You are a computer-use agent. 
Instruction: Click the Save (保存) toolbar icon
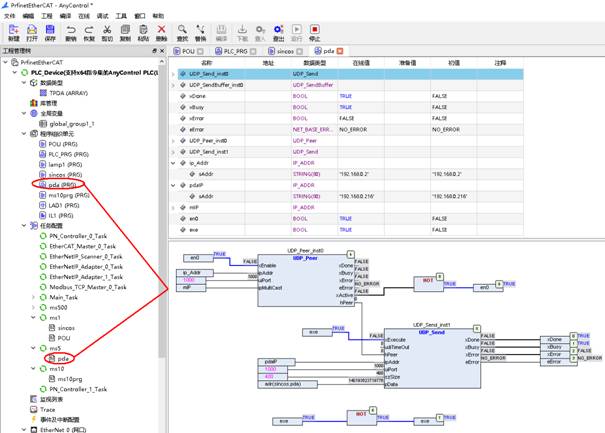[48, 31]
